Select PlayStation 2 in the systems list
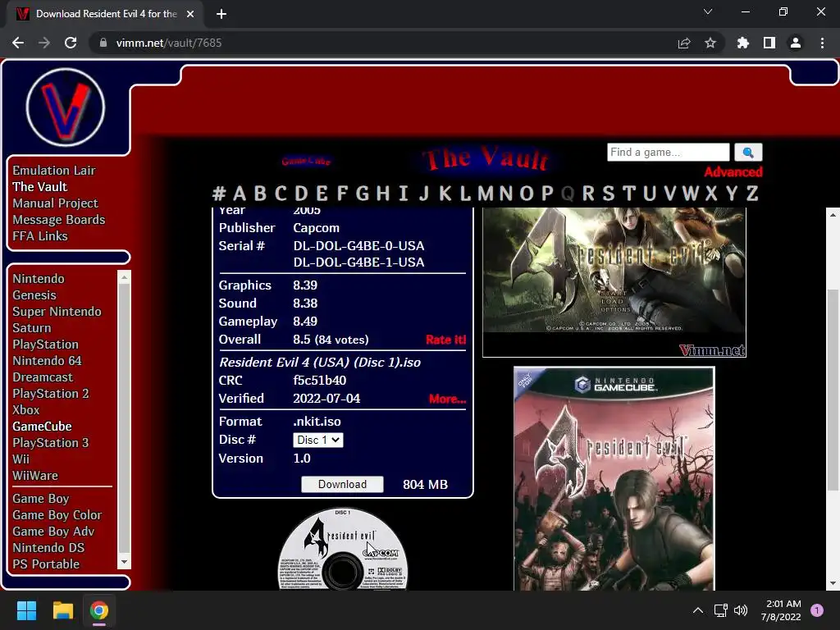 pos(50,394)
